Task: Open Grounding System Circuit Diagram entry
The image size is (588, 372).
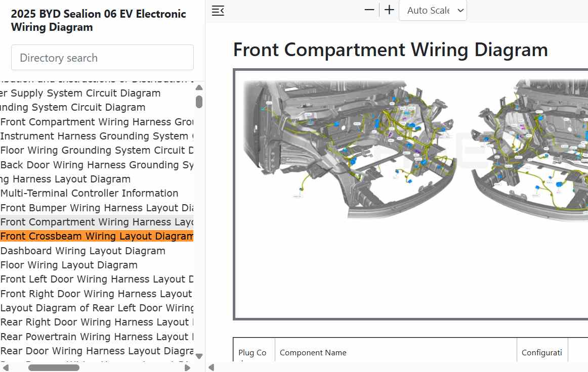Action: click(73, 108)
